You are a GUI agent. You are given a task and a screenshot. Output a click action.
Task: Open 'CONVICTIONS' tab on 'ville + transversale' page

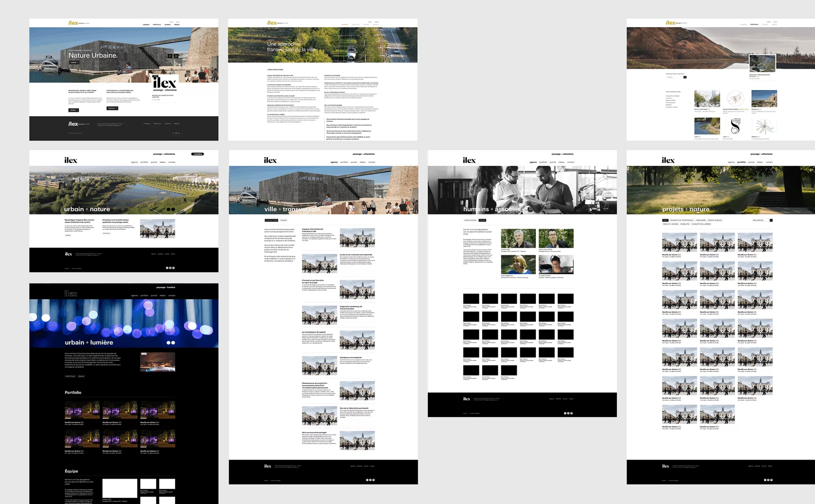(271, 220)
